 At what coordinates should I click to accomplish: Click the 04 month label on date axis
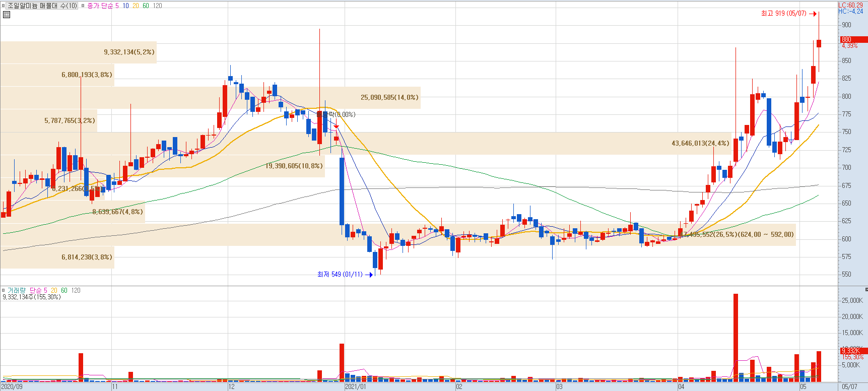tap(681, 387)
